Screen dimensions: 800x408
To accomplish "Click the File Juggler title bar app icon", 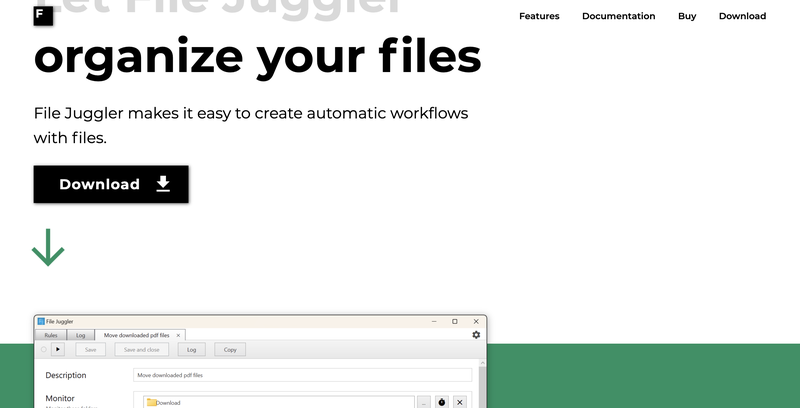I will click(41, 321).
